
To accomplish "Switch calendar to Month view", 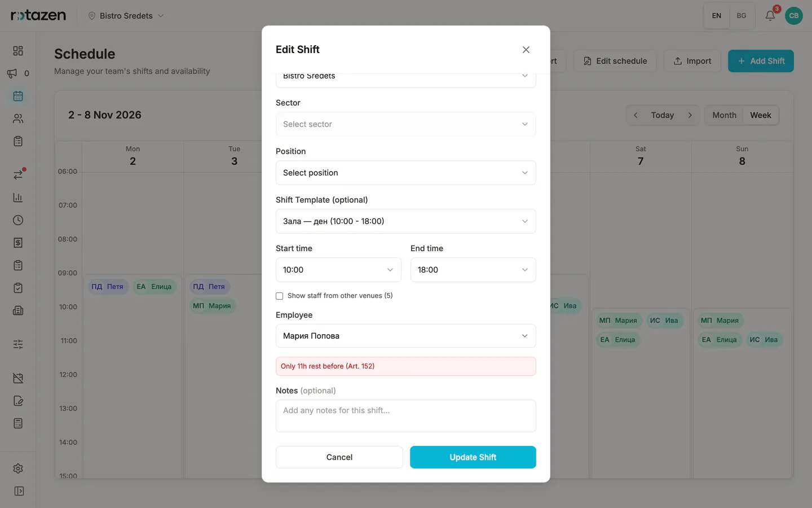I will coord(724,115).
